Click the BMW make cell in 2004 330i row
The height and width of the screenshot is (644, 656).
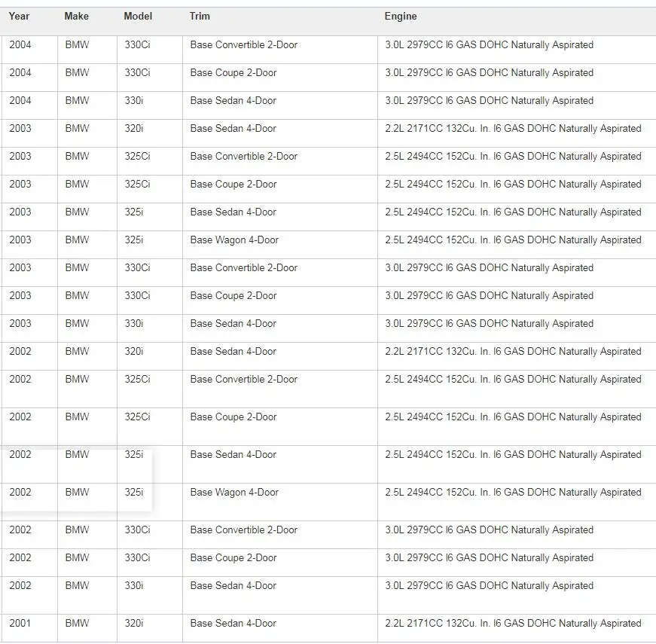coord(87,105)
